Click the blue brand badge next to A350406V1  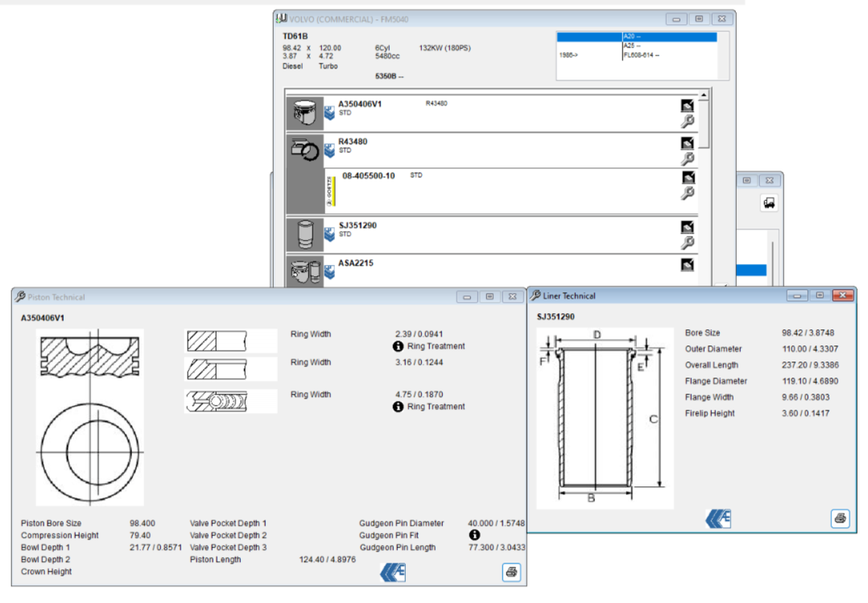point(329,113)
